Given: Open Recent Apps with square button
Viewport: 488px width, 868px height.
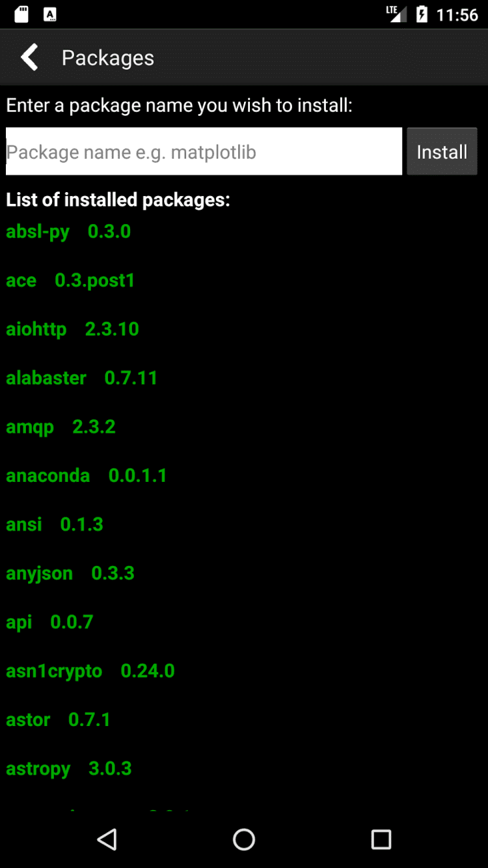Looking at the screenshot, I should coord(381,839).
